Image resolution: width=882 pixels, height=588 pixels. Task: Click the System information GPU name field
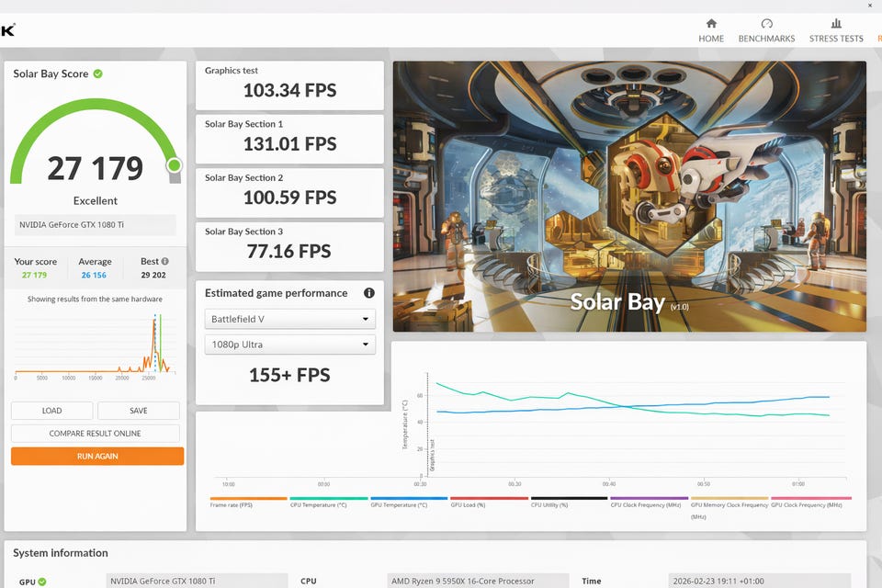click(x=197, y=581)
